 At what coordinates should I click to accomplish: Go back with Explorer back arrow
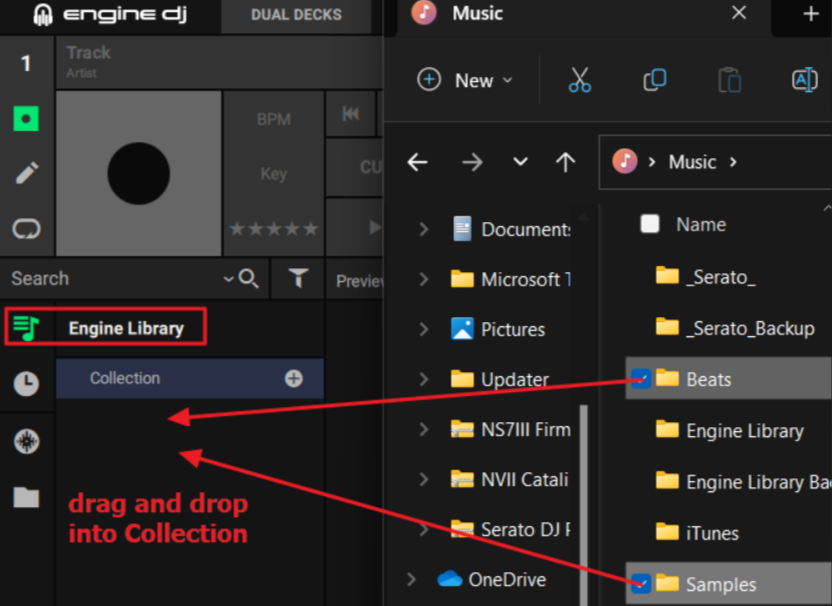(x=418, y=162)
